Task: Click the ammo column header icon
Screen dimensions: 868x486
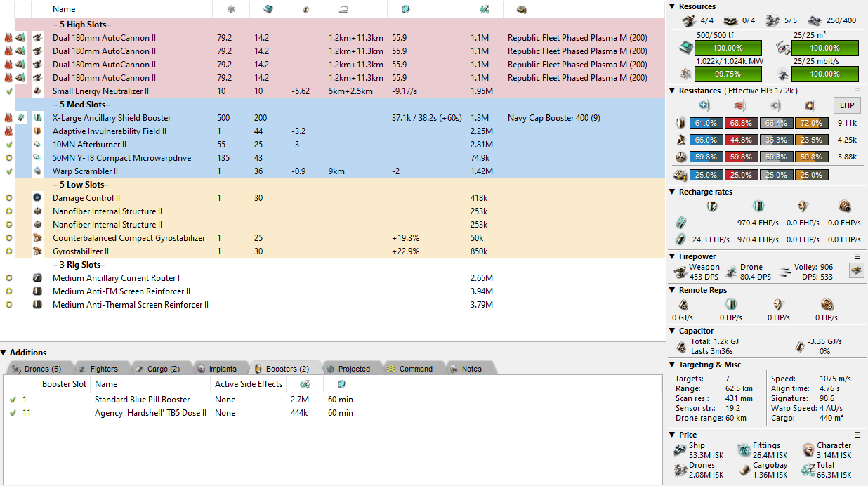Action: click(x=521, y=9)
